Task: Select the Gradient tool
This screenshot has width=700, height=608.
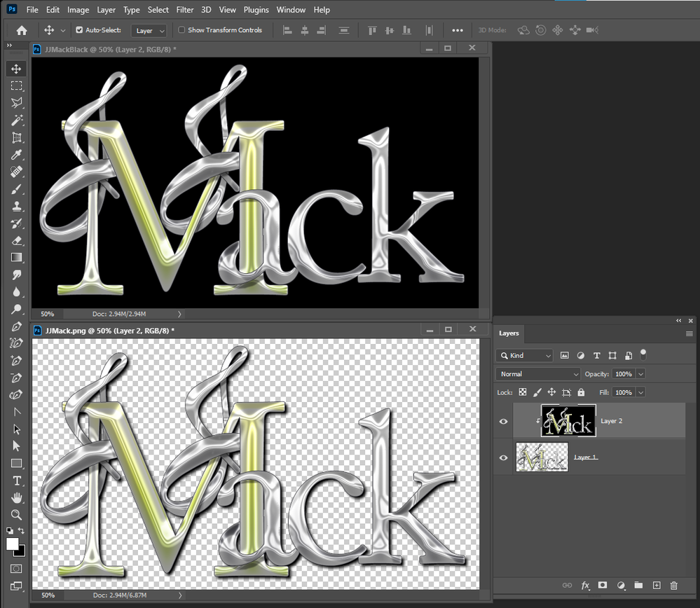Action: [x=16, y=258]
